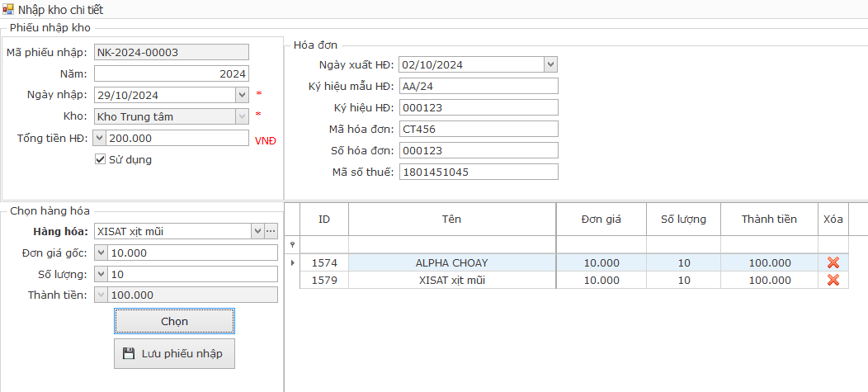Click the window icon in title bar

[x=8, y=10]
